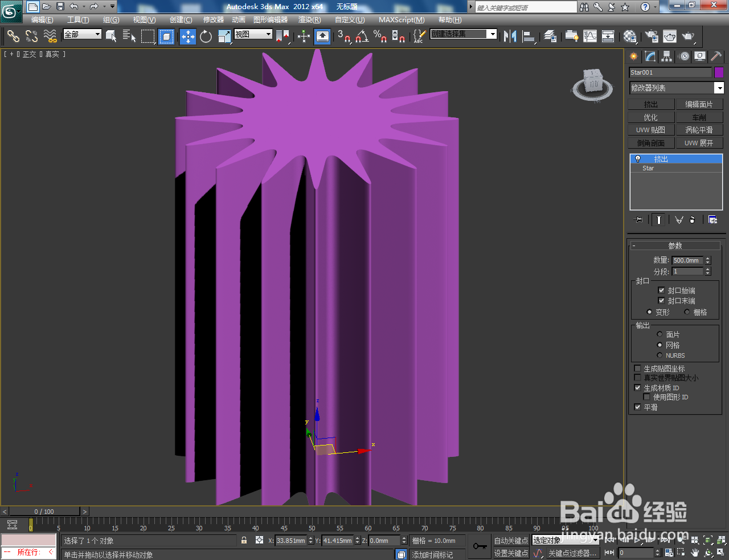729x560 pixels.
Task: Open the Star001 object color swatch
Action: pyautogui.click(x=719, y=72)
